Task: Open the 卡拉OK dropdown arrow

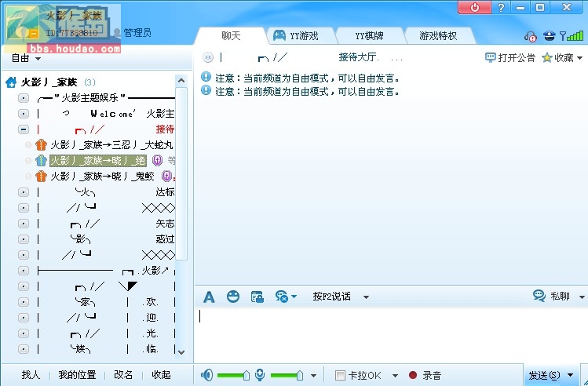Action: pyautogui.click(x=395, y=376)
